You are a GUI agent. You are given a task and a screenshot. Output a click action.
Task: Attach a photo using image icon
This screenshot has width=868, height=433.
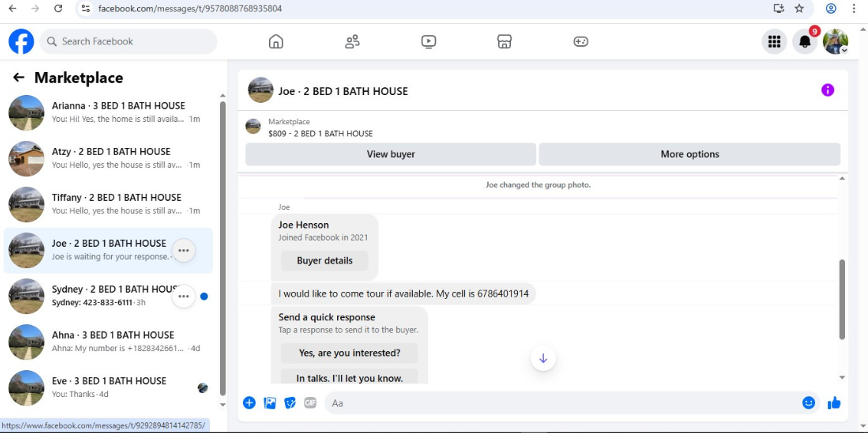[x=270, y=403]
